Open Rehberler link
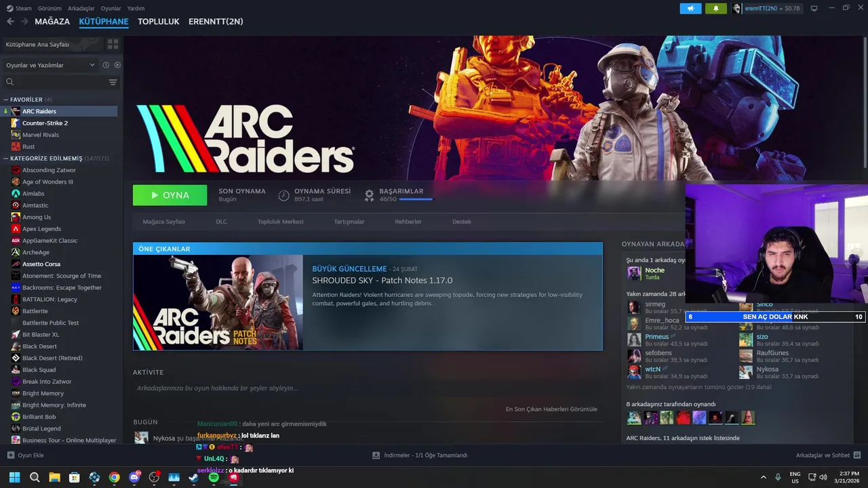 (x=408, y=222)
